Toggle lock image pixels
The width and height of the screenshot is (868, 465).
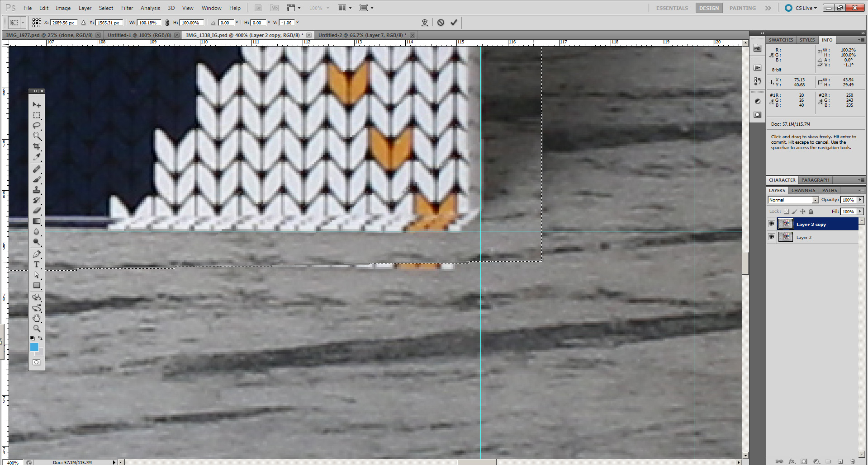coord(794,211)
